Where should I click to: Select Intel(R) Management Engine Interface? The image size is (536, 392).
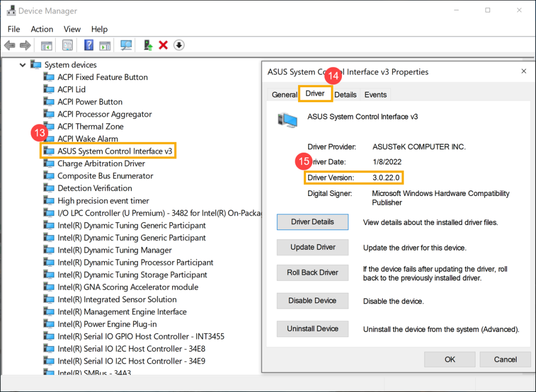click(122, 312)
